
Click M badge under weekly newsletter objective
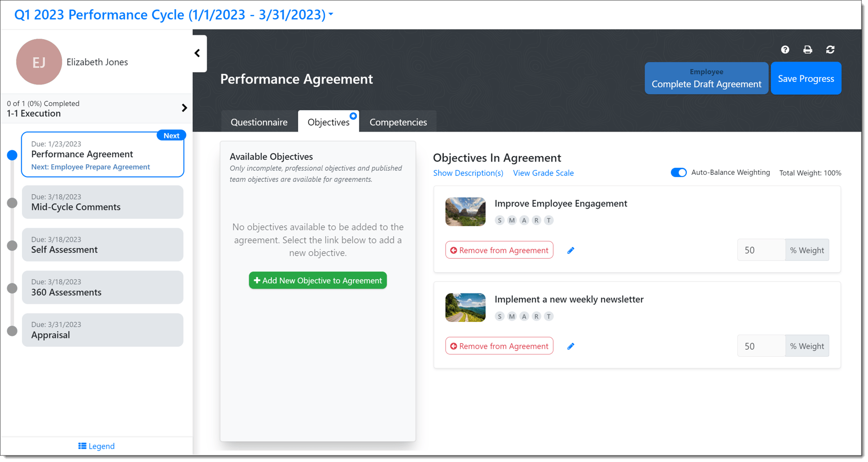(x=512, y=317)
